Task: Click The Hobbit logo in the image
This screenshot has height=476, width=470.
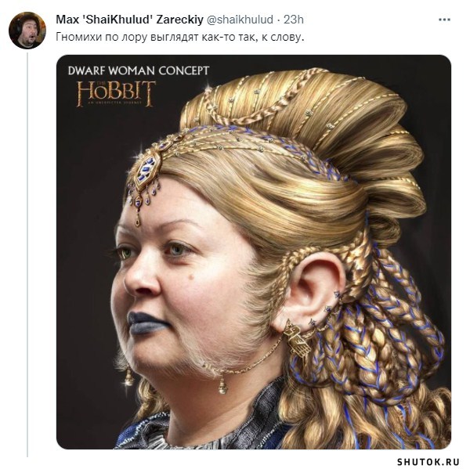Action: pos(115,92)
